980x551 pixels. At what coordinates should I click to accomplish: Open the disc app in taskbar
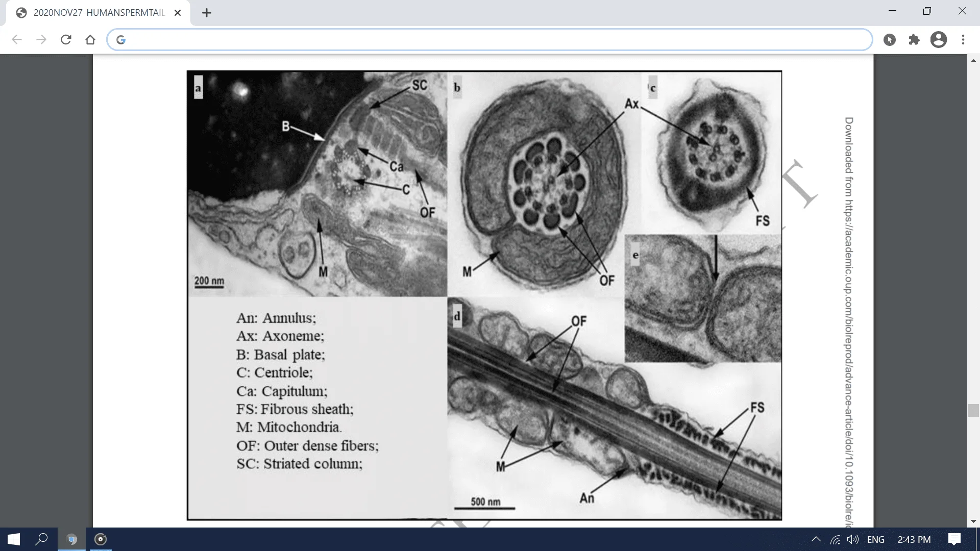click(101, 539)
